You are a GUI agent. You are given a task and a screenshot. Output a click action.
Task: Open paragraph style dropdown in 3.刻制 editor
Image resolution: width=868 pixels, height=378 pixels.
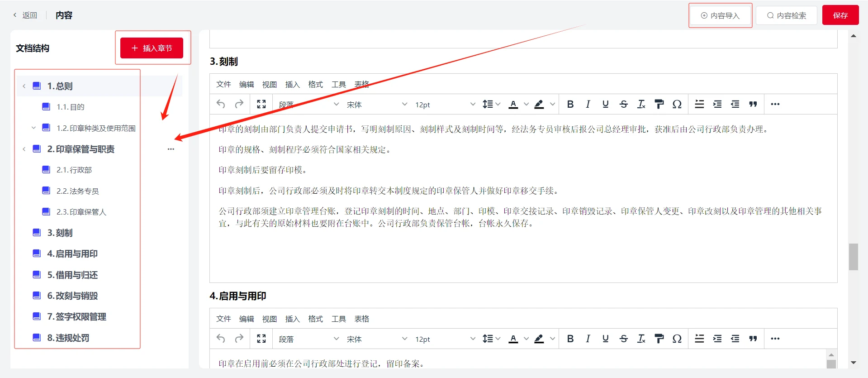pos(308,104)
